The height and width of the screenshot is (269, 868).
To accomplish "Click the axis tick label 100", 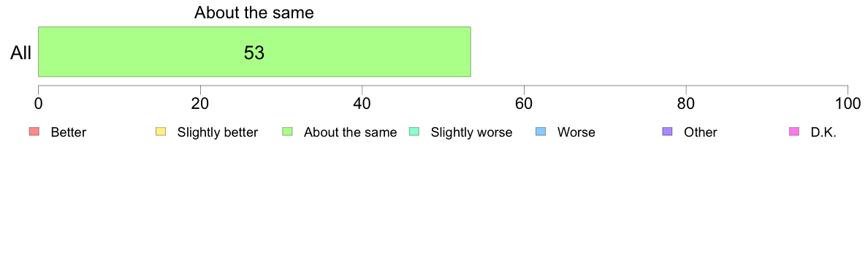I will pos(848,104).
